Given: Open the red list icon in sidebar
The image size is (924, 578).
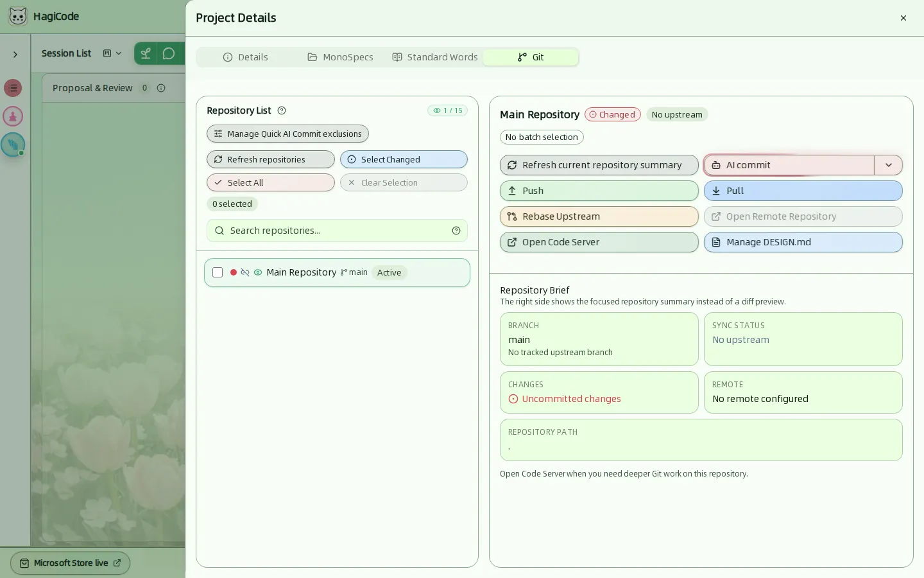Looking at the screenshot, I should [x=13, y=88].
